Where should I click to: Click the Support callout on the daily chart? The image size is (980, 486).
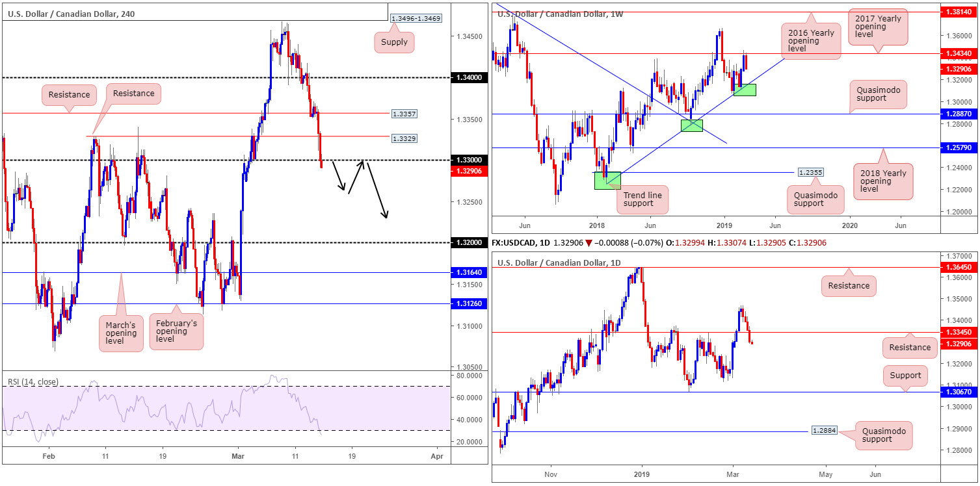pyautogui.click(x=905, y=376)
